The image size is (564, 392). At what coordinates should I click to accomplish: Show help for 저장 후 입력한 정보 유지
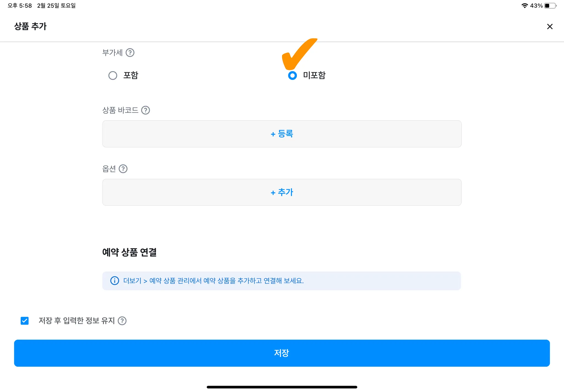pos(122,321)
